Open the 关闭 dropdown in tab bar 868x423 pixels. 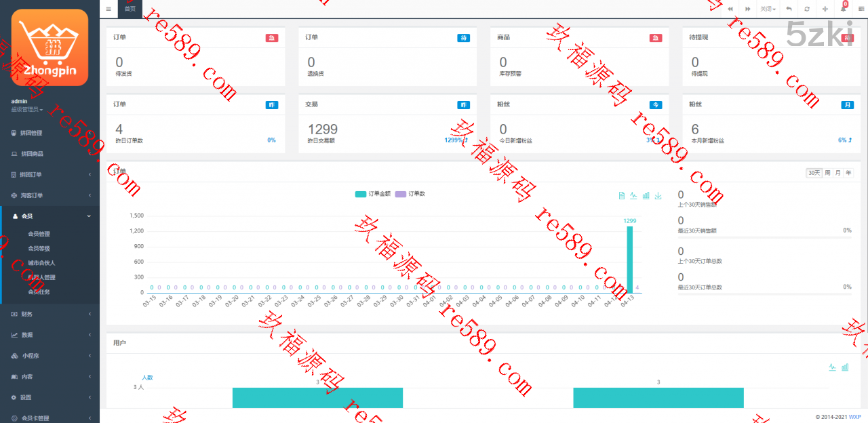768,9
